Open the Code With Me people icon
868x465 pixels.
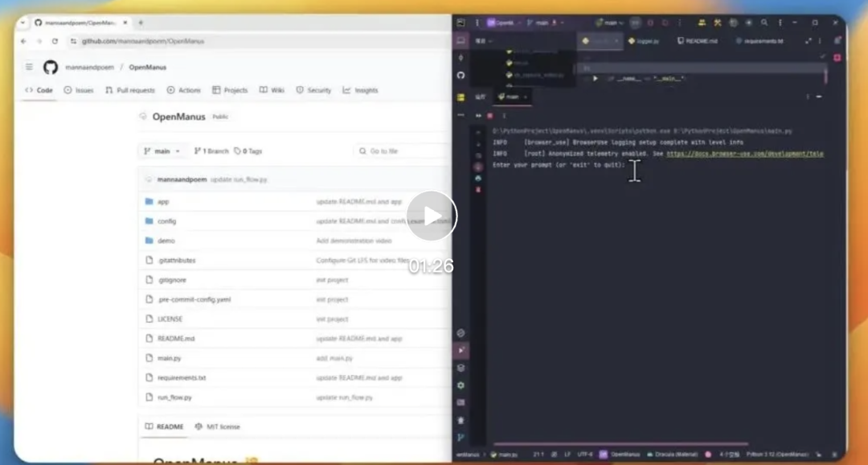pos(702,23)
